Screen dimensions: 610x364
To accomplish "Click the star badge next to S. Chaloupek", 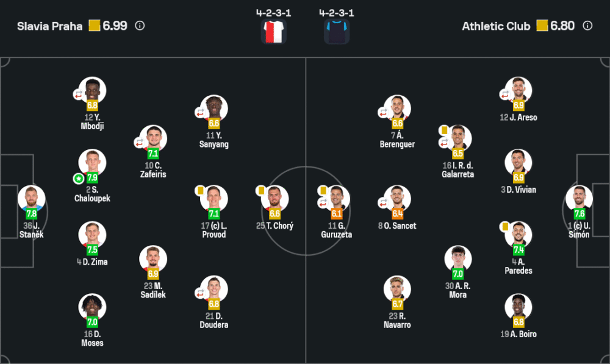I will click(x=78, y=179).
